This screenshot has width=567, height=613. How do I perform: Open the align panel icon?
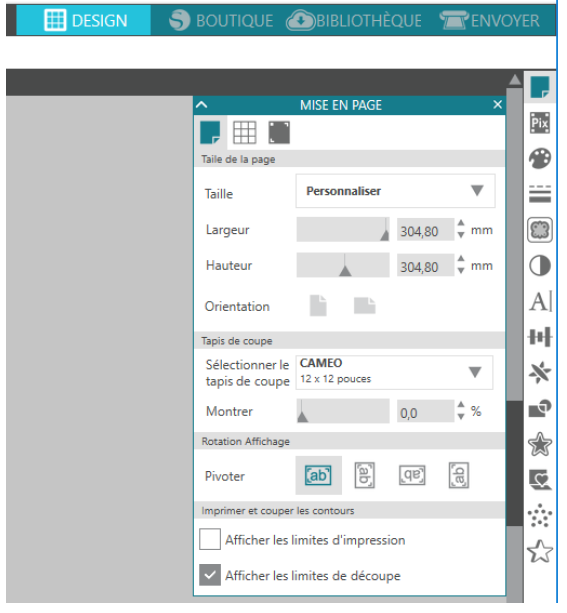(540, 337)
